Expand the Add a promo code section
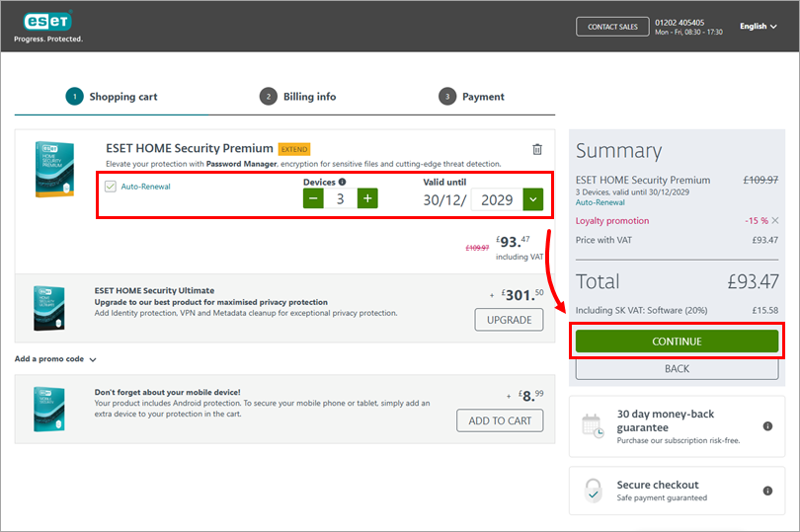This screenshot has height=532, width=800. click(x=55, y=359)
